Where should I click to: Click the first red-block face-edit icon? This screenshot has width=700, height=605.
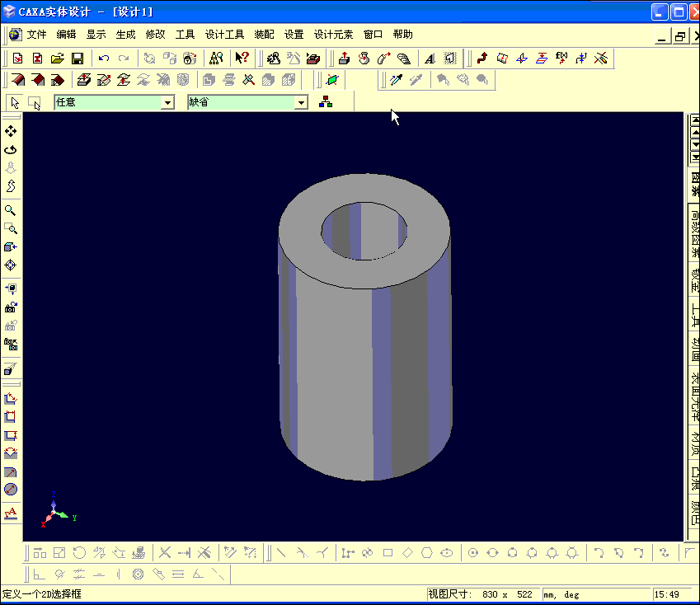tap(18, 80)
